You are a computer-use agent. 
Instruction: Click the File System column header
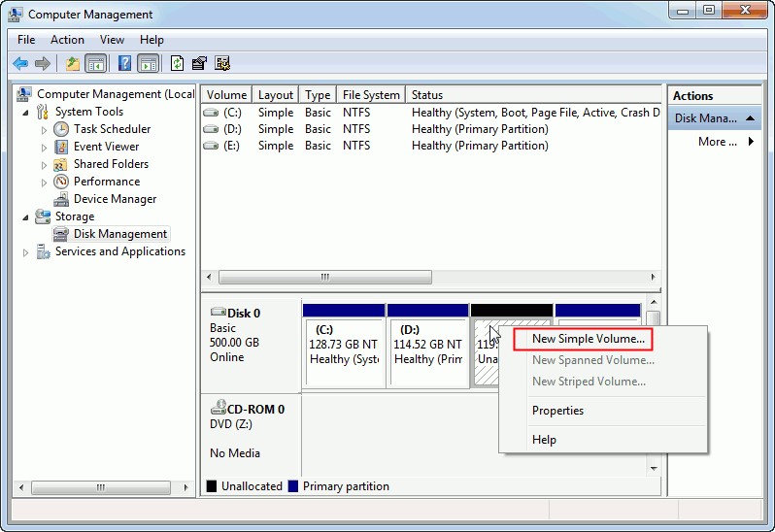tap(371, 95)
